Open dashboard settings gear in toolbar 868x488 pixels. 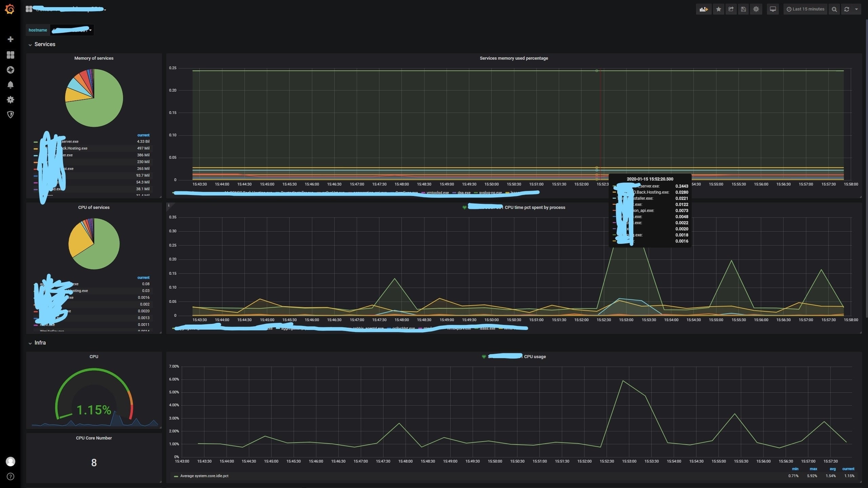click(x=756, y=9)
